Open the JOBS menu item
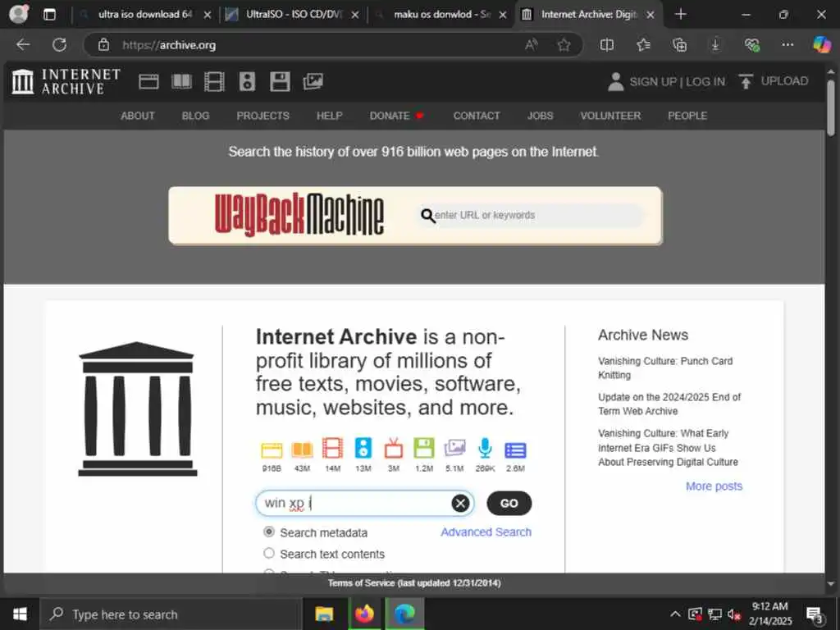Viewport: 840px width, 630px height. pyautogui.click(x=540, y=116)
